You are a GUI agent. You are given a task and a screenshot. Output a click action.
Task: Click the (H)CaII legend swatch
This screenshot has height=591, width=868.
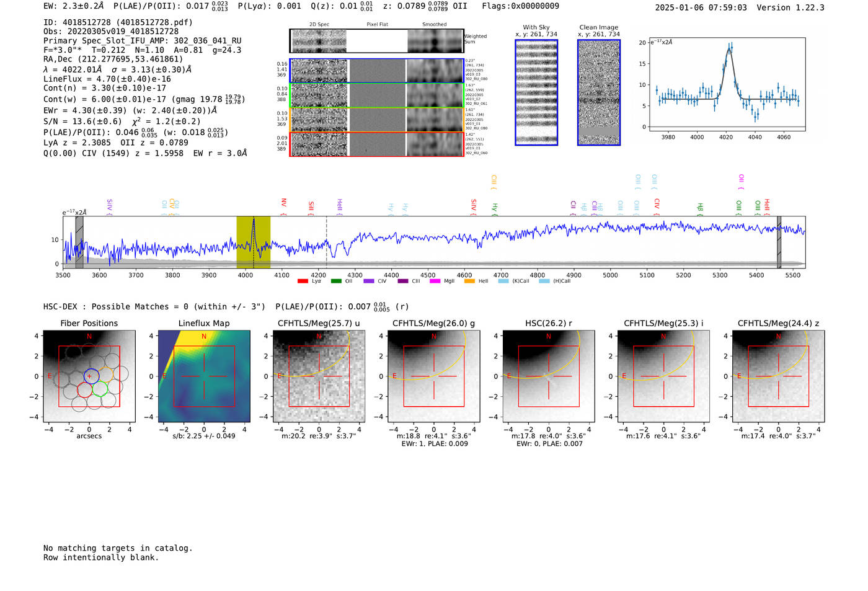(544, 281)
